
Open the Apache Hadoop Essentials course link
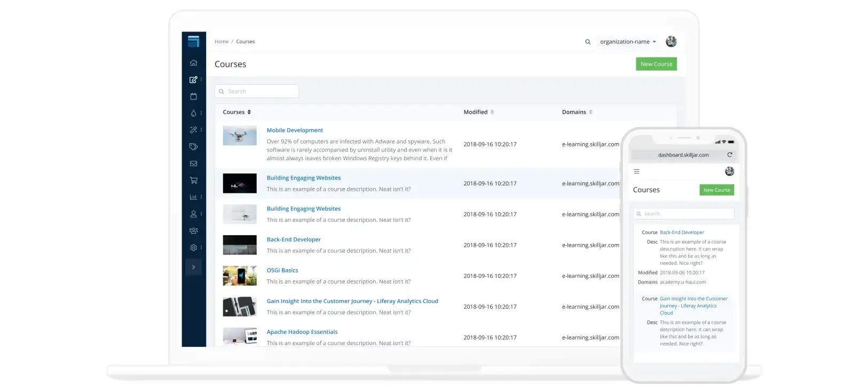coord(302,332)
